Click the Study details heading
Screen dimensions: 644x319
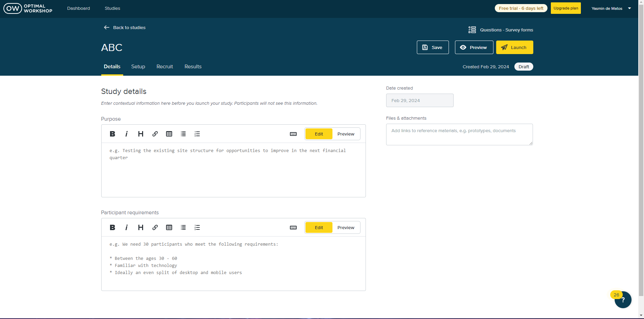124,91
